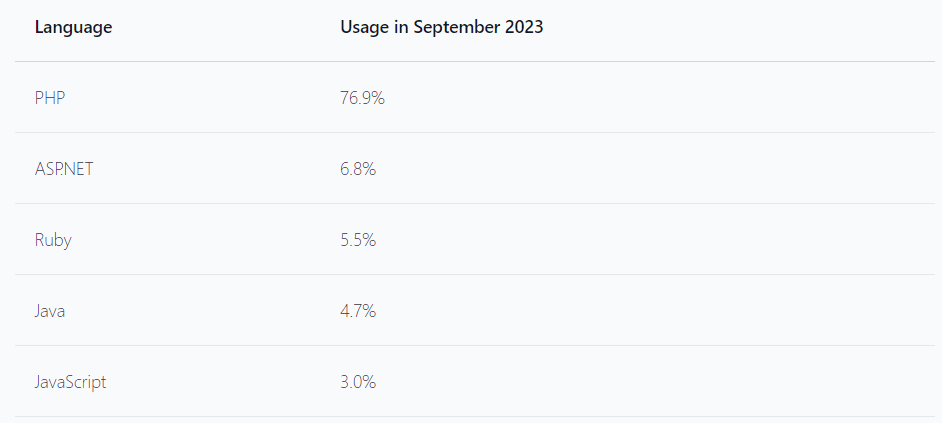The height and width of the screenshot is (423, 942).
Task: Click the PHP language link
Action: 51,98
